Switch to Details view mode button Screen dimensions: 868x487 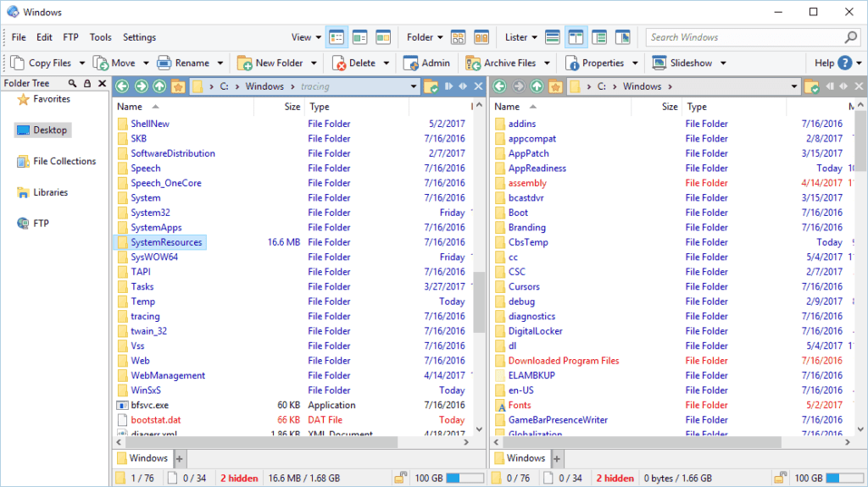[x=337, y=37]
